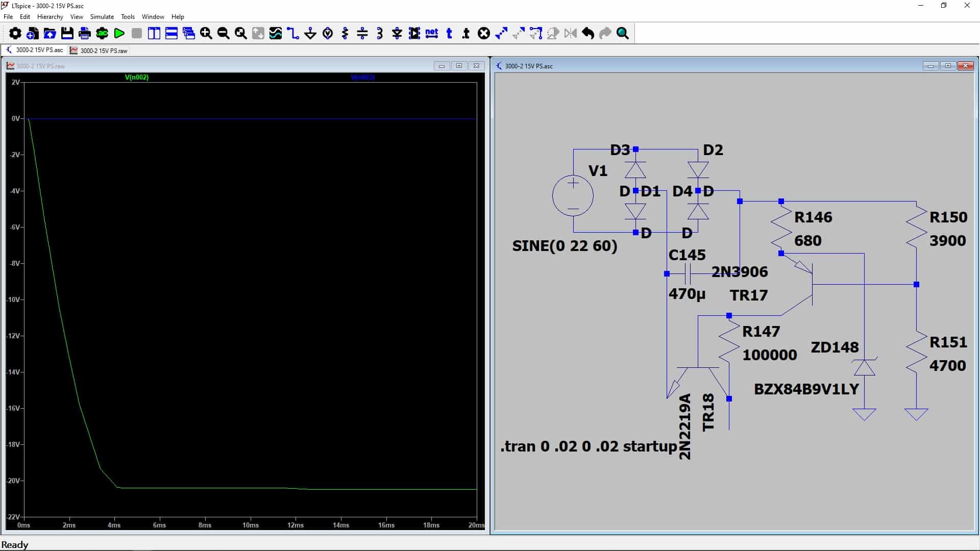Click the .tran simulation directive text
This screenshot has width=980, height=551.
point(588,446)
